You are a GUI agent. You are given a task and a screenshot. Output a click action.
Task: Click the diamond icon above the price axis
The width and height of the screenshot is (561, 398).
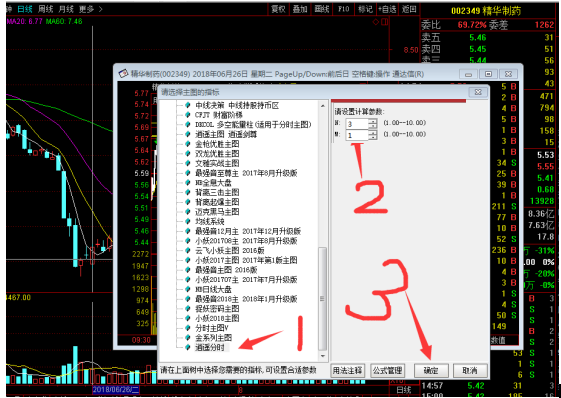click(x=376, y=22)
